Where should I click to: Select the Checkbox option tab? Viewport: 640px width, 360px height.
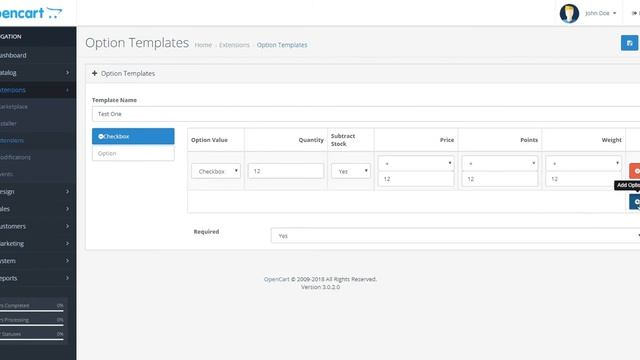coord(133,136)
